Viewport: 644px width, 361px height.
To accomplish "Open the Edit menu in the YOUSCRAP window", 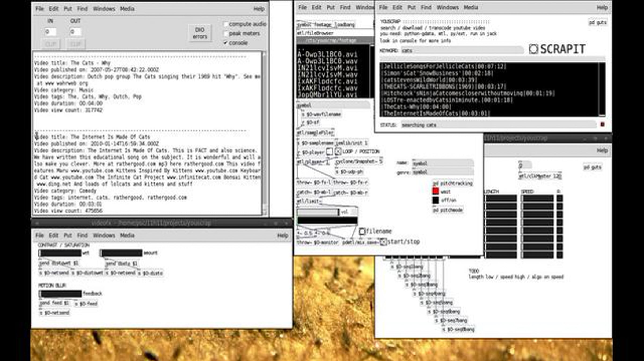I will click(x=397, y=8).
